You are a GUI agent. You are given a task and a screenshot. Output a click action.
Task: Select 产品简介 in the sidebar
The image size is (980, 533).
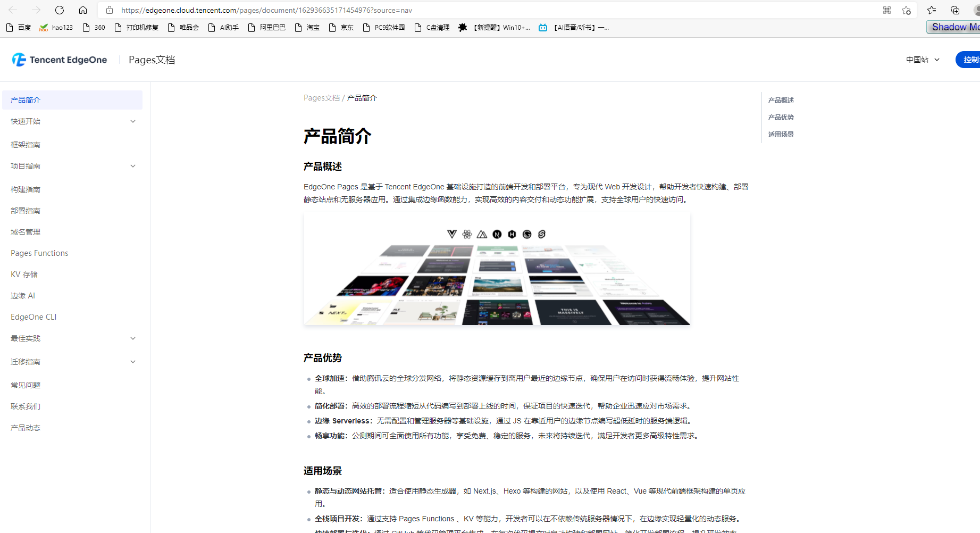pos(72,100)
